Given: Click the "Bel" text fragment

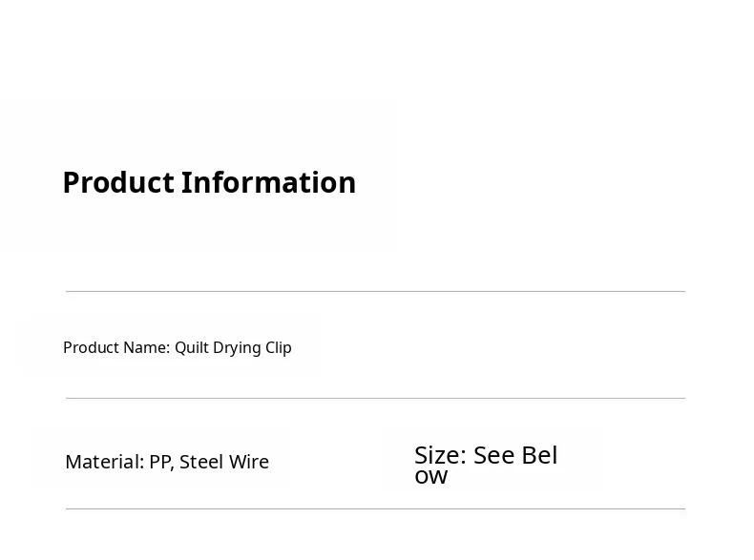Looking at the screenshot, I should tap(539, 455).
